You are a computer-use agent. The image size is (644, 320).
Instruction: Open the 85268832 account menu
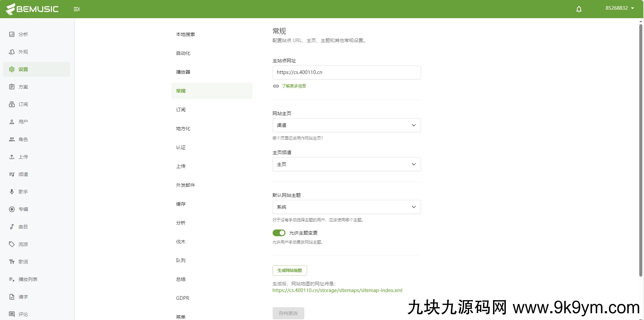619,8
